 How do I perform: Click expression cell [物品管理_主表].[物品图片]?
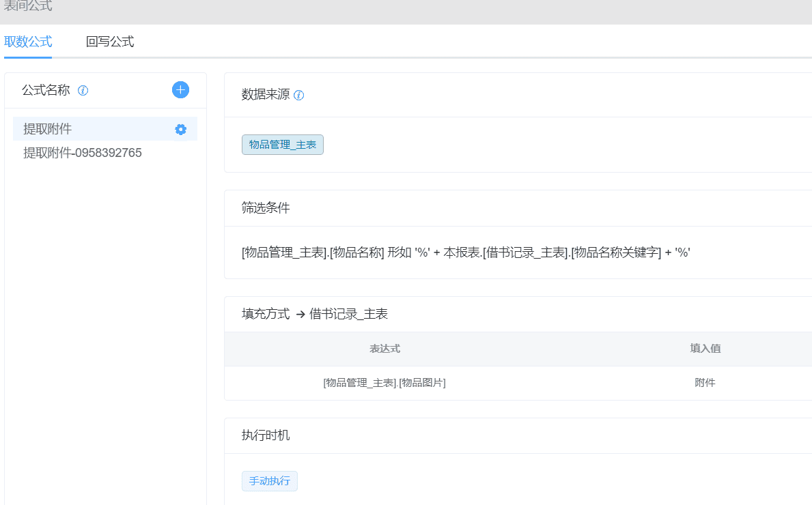[384, 383]
